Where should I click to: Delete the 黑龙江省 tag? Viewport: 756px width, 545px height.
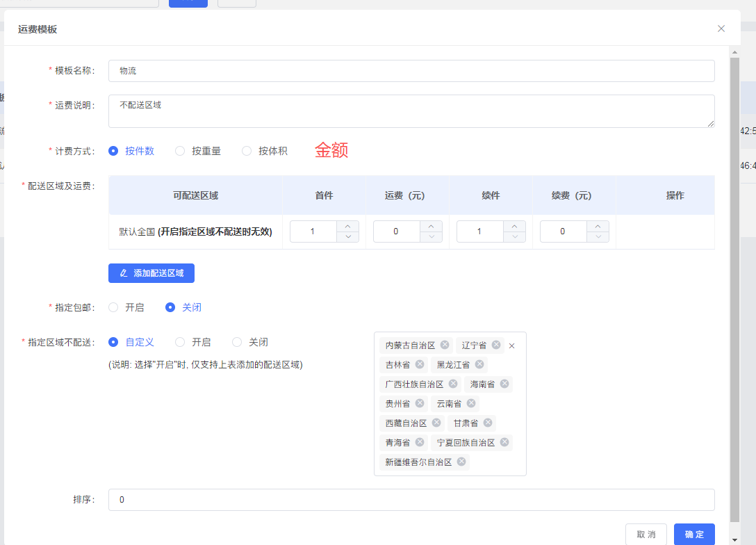pyautogui.click(x=479, y=364)
